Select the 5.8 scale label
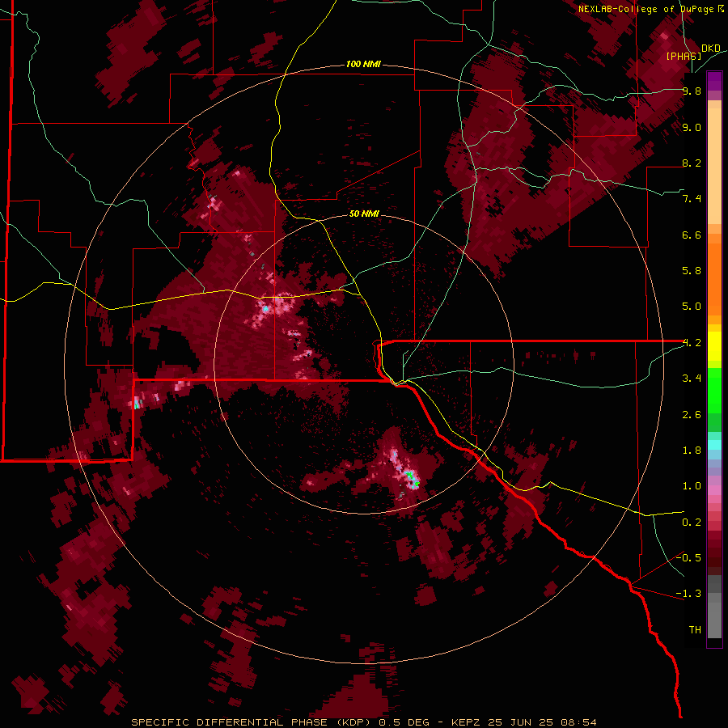728x728 pixels. (692, 271)
